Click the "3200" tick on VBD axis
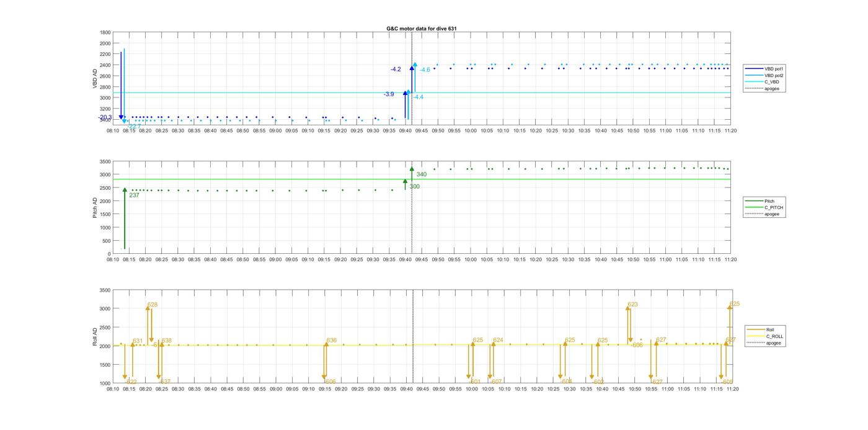The image size is (868, 430). point(105,109)
